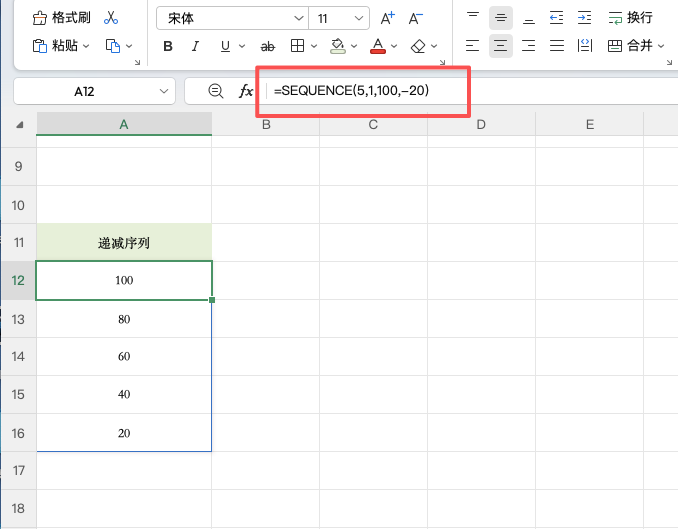Expand the Name Box dropdown arrow
The image size is (678, 529).
click(x=163, y=91)
